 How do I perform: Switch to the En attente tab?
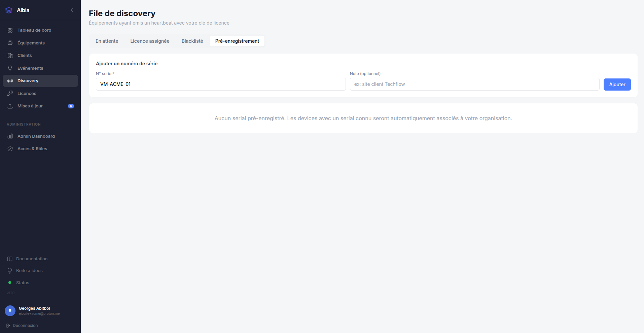(x=107, y=41)
